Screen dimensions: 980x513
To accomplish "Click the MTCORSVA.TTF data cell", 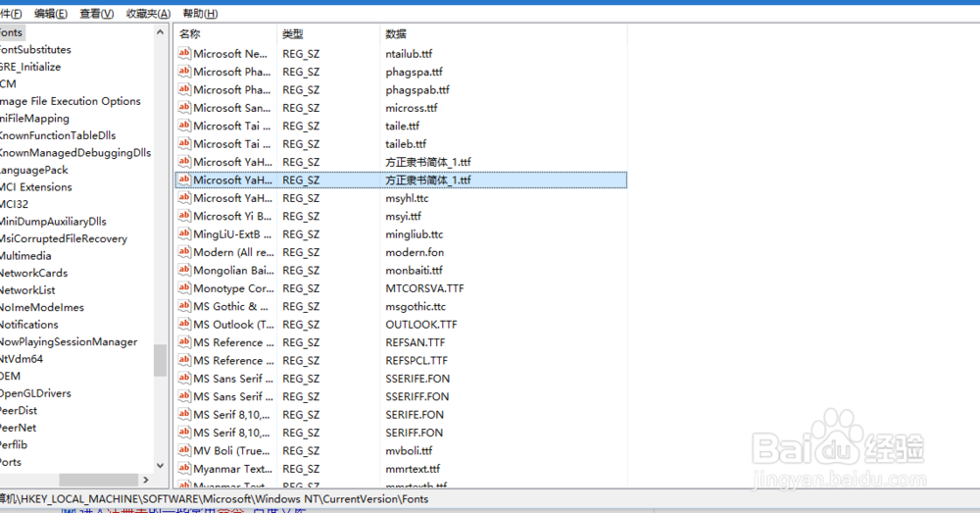I will click(x=424, y=288).
